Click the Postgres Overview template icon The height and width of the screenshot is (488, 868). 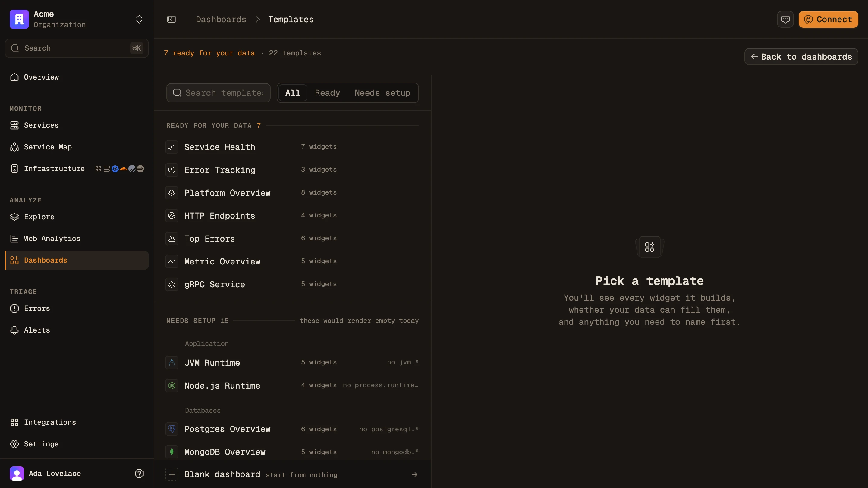[x=172, y=429]
